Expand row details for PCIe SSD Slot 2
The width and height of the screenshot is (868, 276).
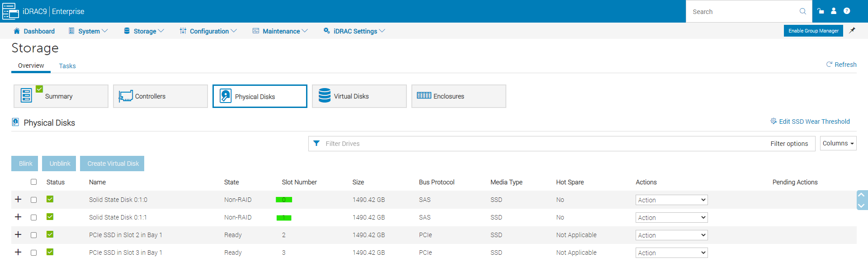click(x=18, y=235)
